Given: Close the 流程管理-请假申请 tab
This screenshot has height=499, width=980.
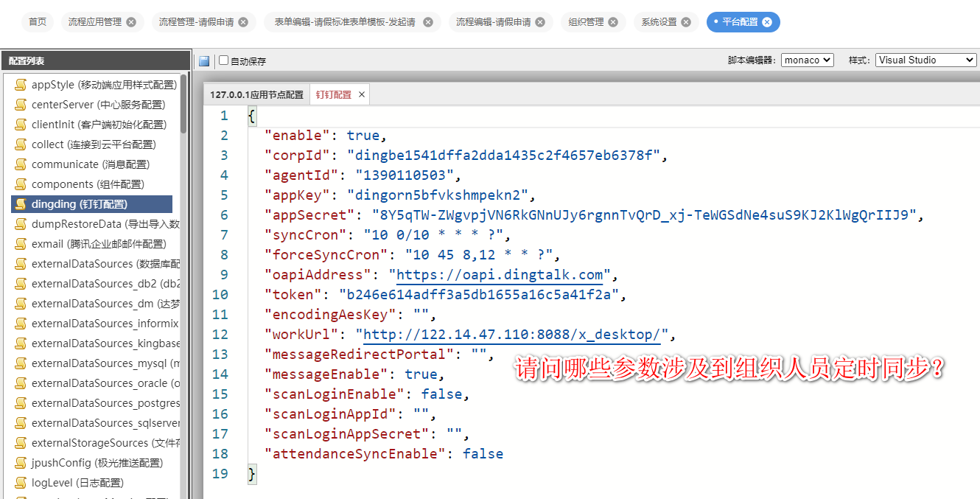Looking at the screenshot, I should tap(243, 22).
